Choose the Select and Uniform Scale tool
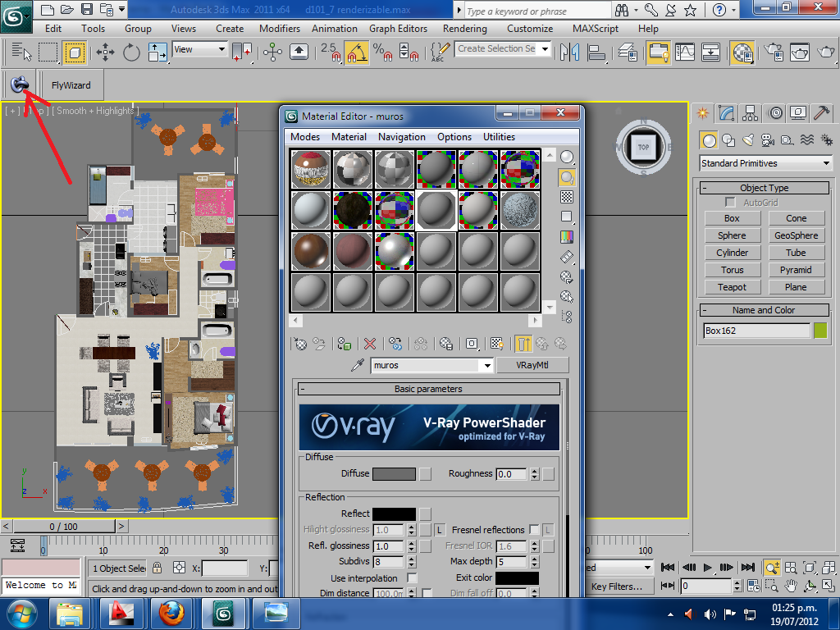Image resolution: width=840 pixels, height=630 pixels. click(x=157, y=52)
